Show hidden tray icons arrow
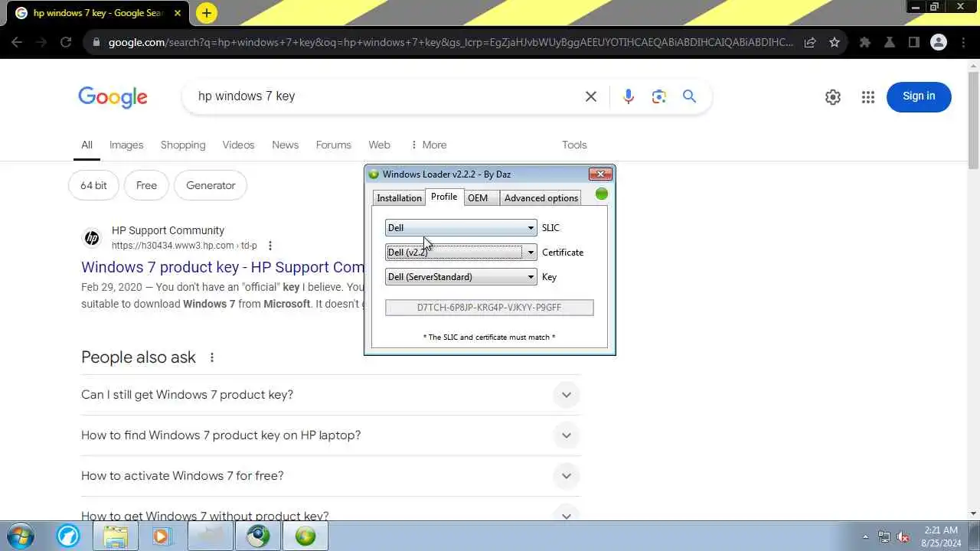 (x=866, y=537)
